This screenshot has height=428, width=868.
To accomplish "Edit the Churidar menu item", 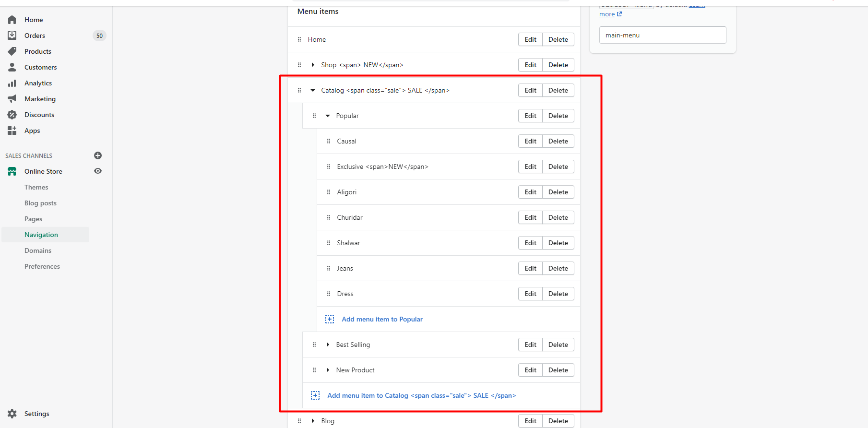I will [530, 217].
